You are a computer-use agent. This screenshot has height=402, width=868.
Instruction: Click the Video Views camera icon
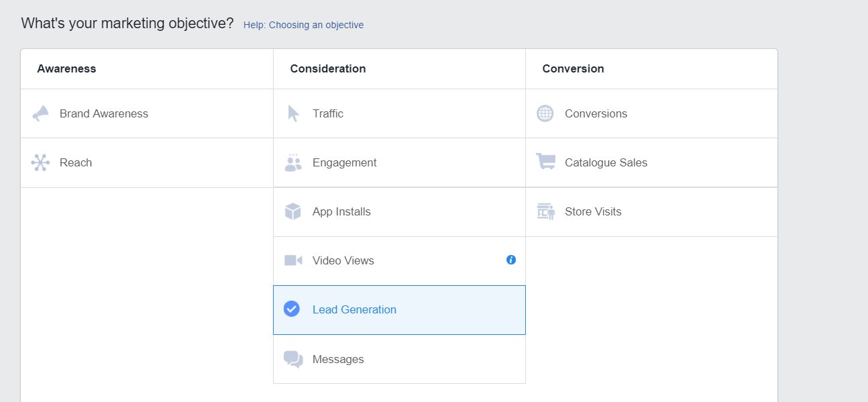pyautogui.click(x=293, y=260)
